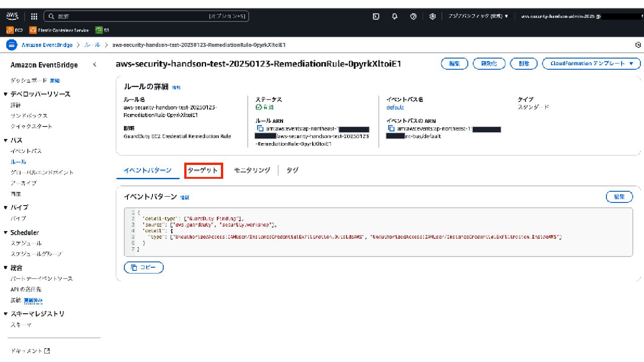
Task: Open サンドボックス in sidebar
Action: (x=29, y=116)
